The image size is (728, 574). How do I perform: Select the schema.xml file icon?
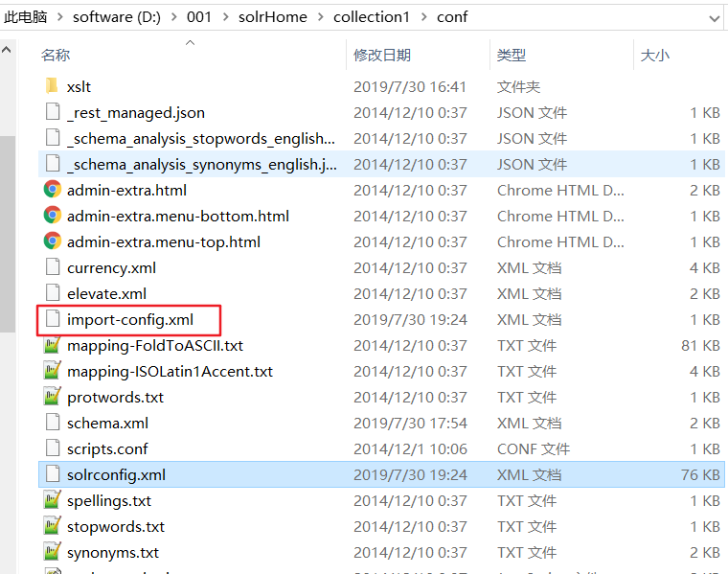(53, 423)
